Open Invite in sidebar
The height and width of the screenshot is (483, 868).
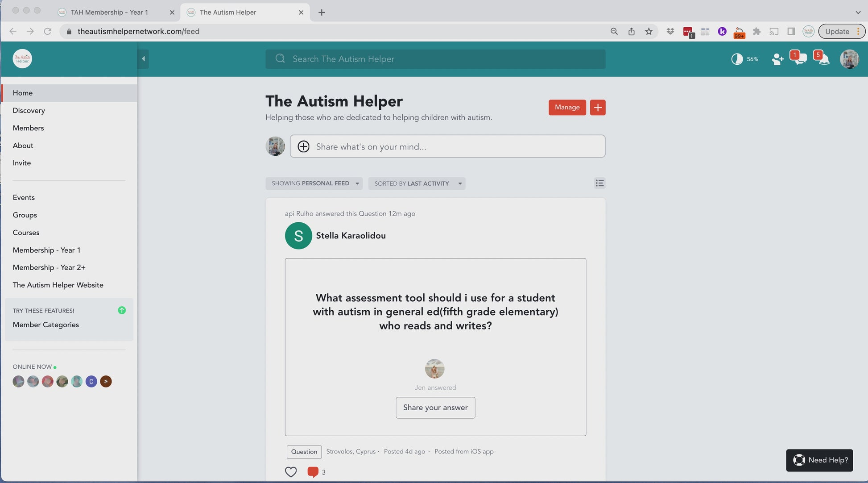point(21,163)
